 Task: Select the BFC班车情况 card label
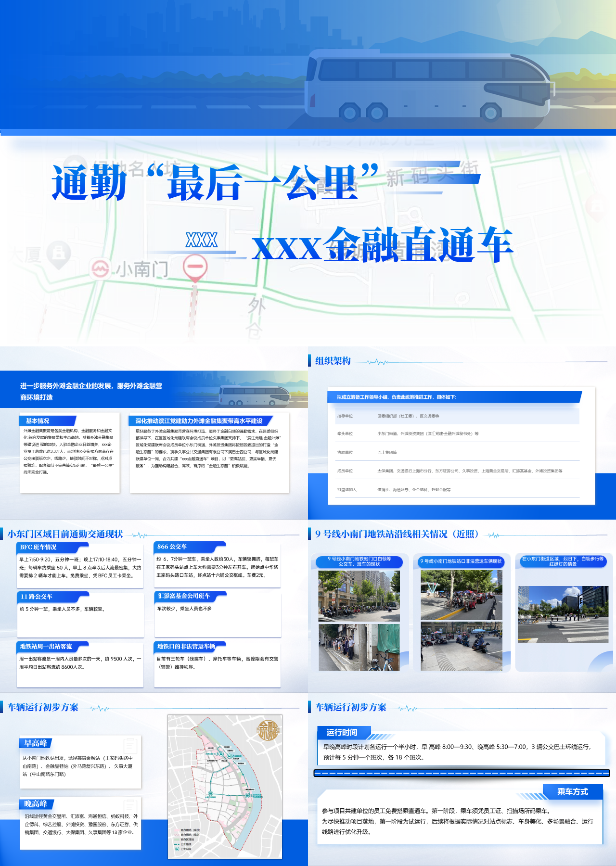click(38, 547)
